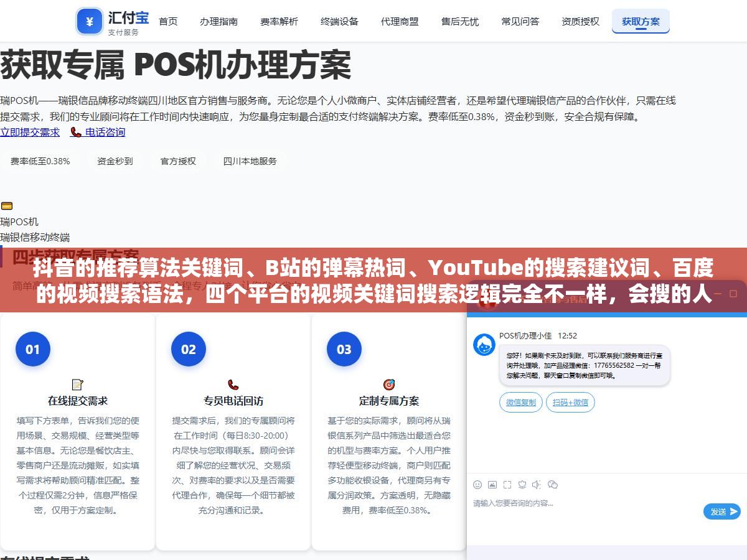This screenshot has height=560, width=747.
Task: Select the 获取方案 nav tab
Action: pyautogui.click(x=641, y=21)
